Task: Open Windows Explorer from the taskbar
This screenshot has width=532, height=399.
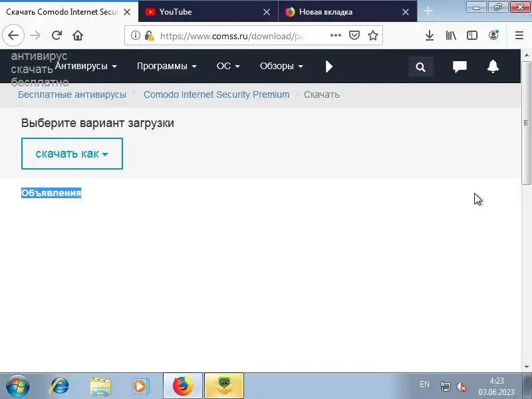Action: click(x=100, y=386)
